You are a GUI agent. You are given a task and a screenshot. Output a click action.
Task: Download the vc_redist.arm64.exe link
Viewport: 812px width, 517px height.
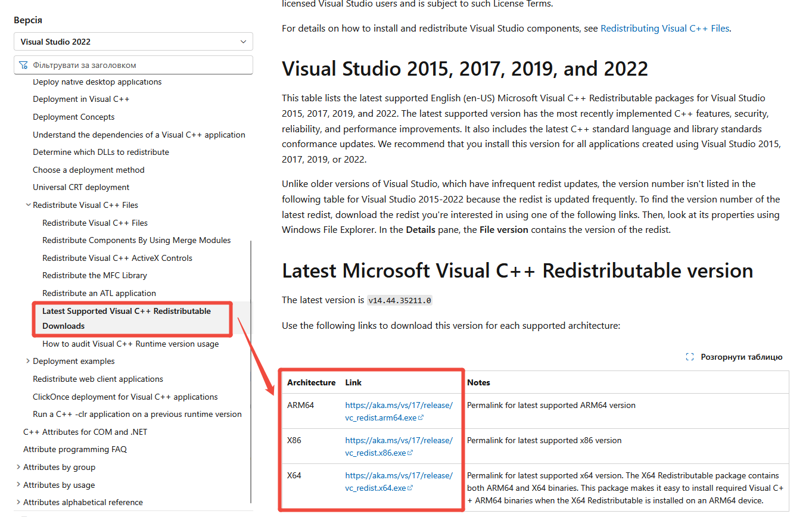click(x=399, y=412)
